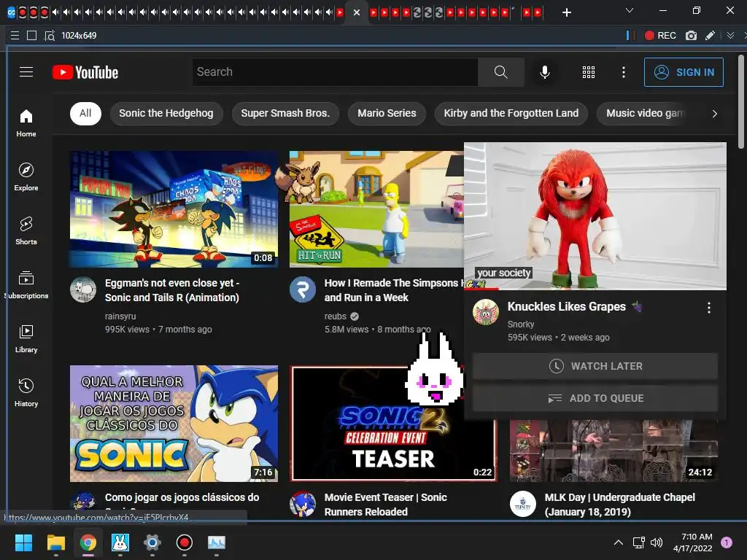This screenshot has width=747, height=560.
Task: Expand the tab list dropdown chevron
Action: [630, 10]
